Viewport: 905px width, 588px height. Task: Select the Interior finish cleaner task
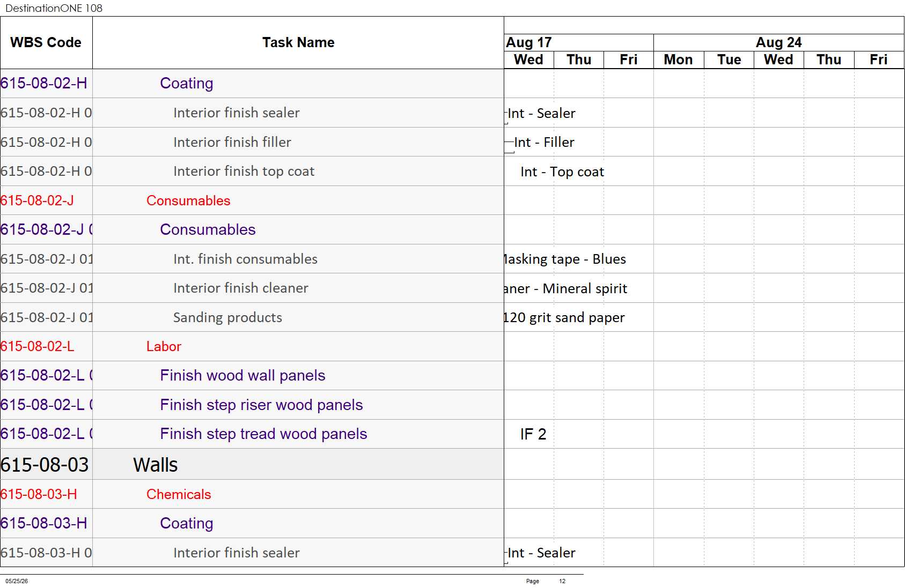pyautogui.click(x=241, y=288)
